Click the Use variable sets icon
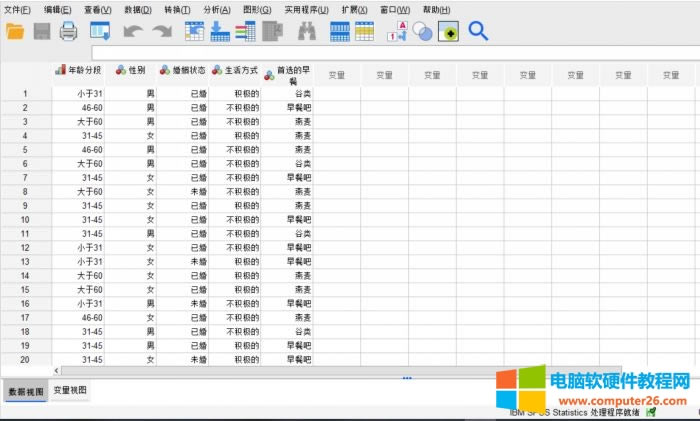700x421 pixels. (x=422, y=31)
